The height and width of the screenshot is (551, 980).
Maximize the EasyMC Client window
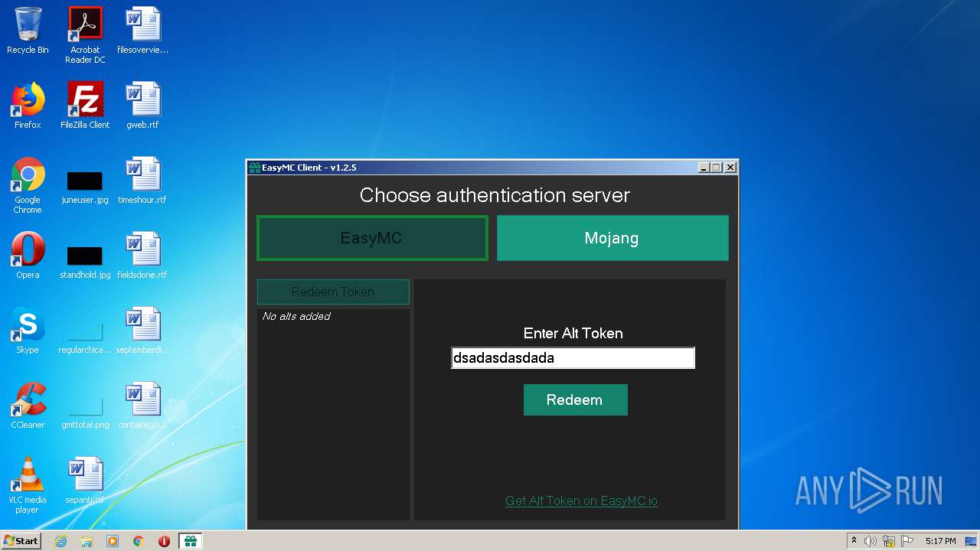717,168
